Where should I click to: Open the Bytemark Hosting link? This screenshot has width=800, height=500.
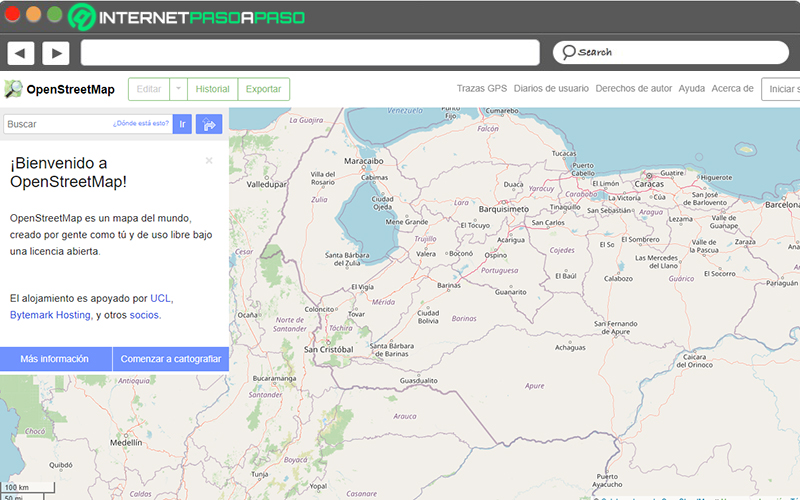50,315
